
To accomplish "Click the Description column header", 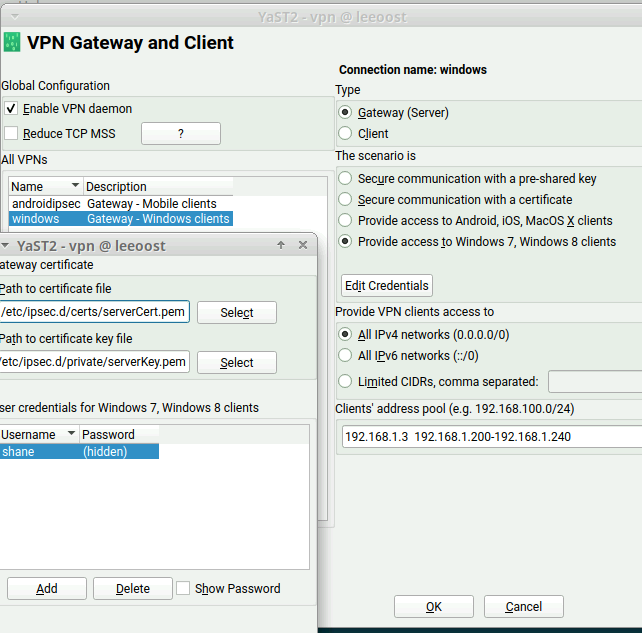I will point(158,187).
